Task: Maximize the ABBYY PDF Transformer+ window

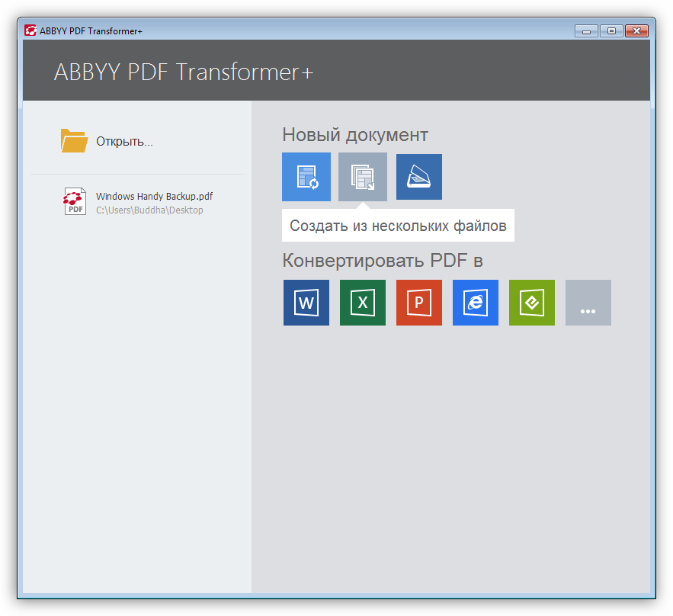Action: [x=611, y=31]
